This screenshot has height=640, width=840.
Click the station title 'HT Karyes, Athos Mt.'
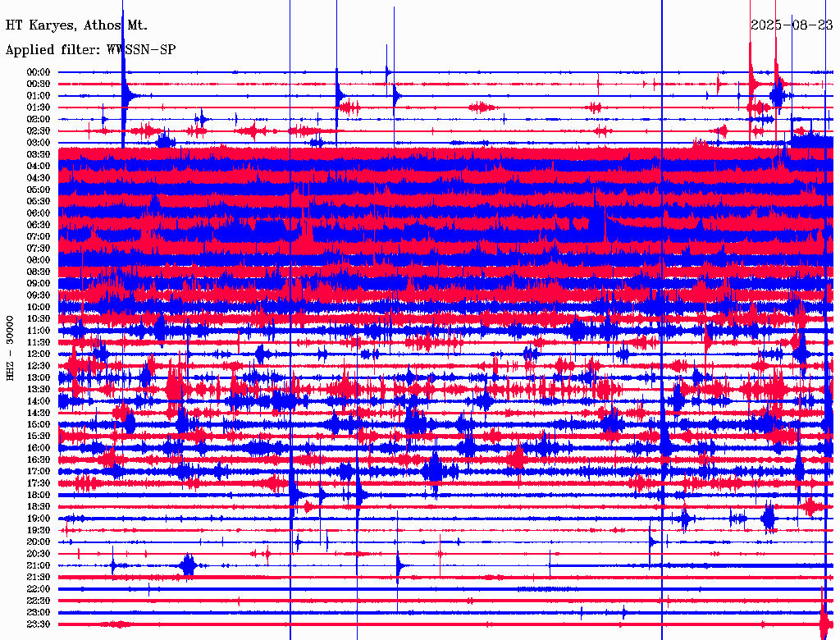76,25
